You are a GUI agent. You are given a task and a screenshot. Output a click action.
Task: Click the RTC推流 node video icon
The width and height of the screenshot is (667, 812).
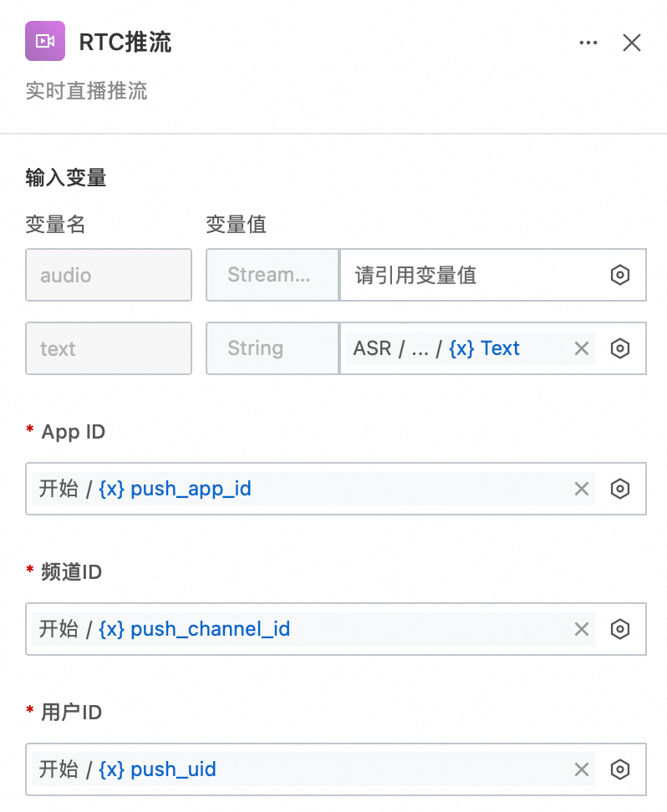[45, 41]
